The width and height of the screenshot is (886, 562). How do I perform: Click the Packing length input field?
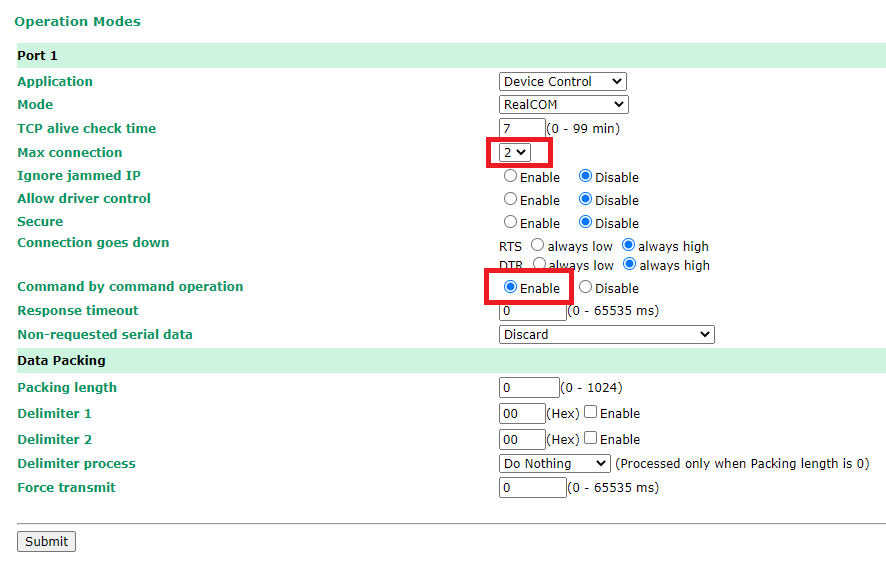(x=529, y=387)
